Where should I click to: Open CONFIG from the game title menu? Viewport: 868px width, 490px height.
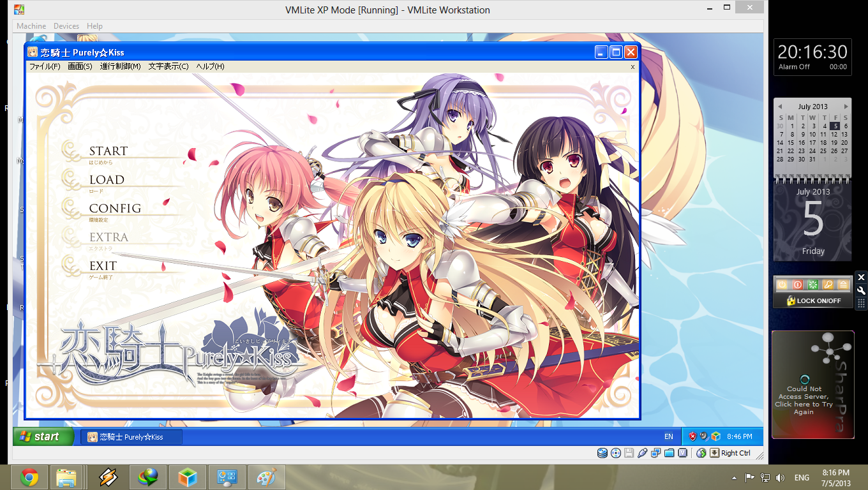[115, 209]
